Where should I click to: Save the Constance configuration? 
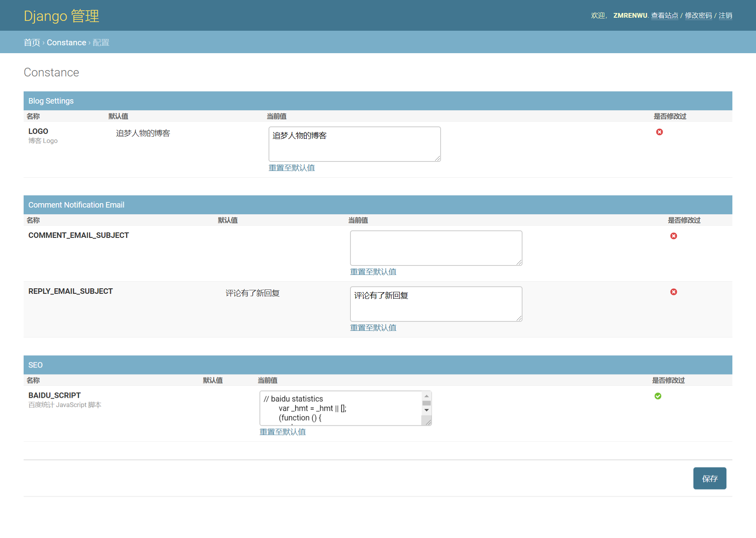(x=710, y=478)
